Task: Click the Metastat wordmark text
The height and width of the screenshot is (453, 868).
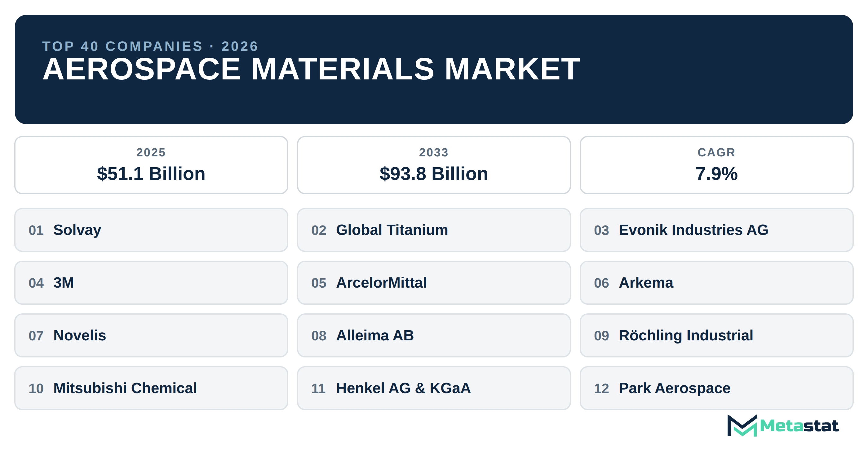Action: pyautogui.click(x=799, y=426)
